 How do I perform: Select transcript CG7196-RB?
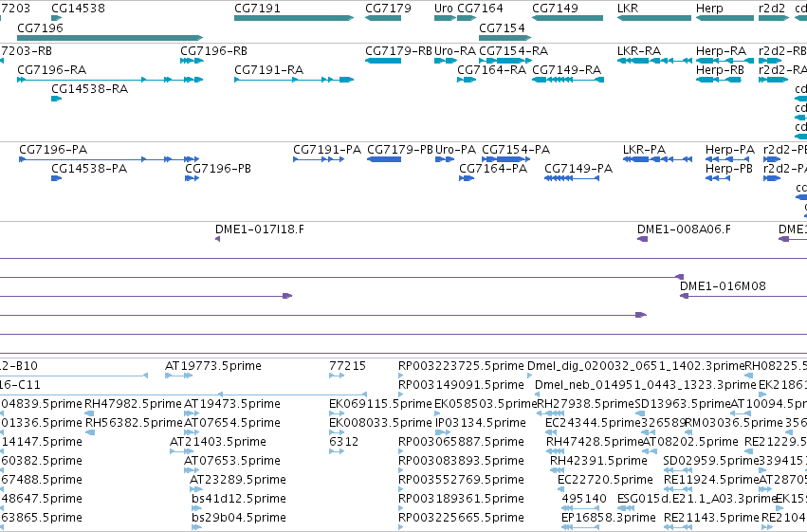click(213, 51)
